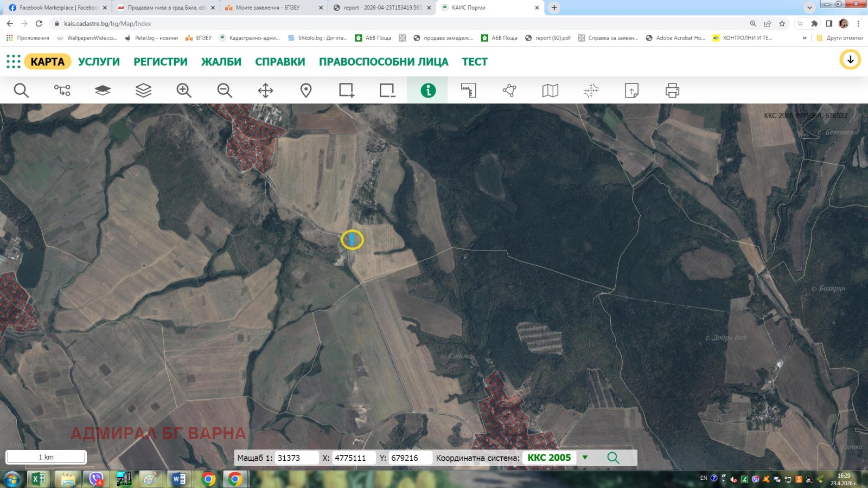Click the polygon nodes drawing tool
Screen dimensions: 868x488
pos(509,90)
